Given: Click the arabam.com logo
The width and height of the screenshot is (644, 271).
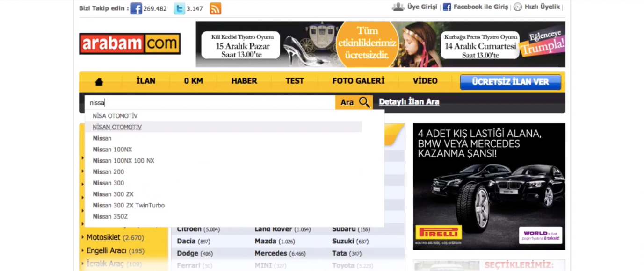Looking at the screenshot, I should (x=130, y=44).
